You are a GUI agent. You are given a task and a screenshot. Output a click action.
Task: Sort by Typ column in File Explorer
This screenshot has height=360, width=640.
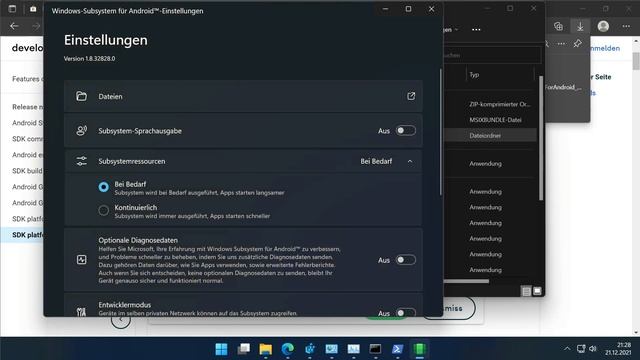[x=474, y=75]
